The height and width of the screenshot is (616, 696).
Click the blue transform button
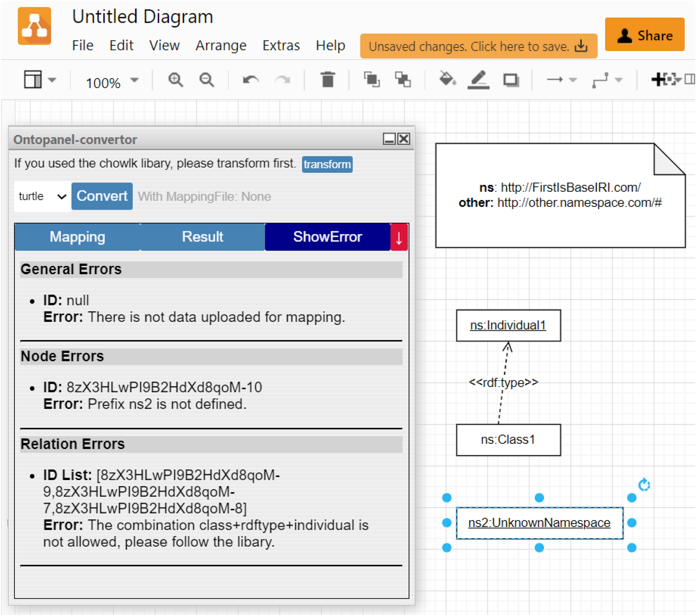[x=327, y=164]
